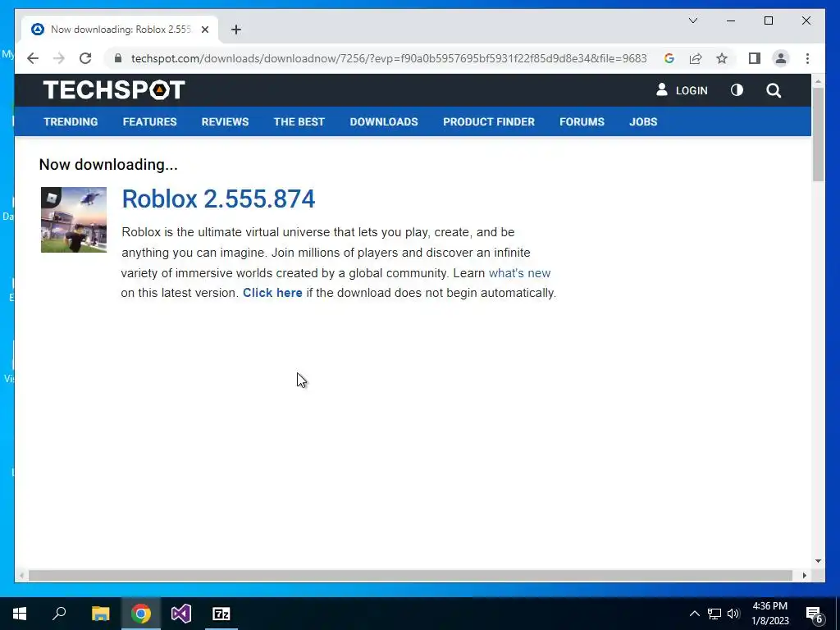The width and height of the screenshot is (840, 630).
Task: Open network status tray icon
Action: (x=714, y=614)
